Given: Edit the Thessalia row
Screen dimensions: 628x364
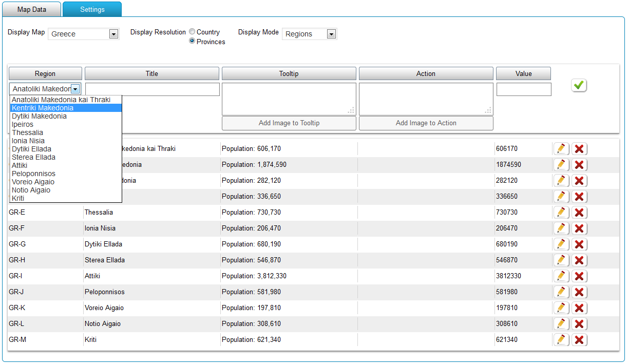Looking at the screenshot, I should click(x=561, y=213).
